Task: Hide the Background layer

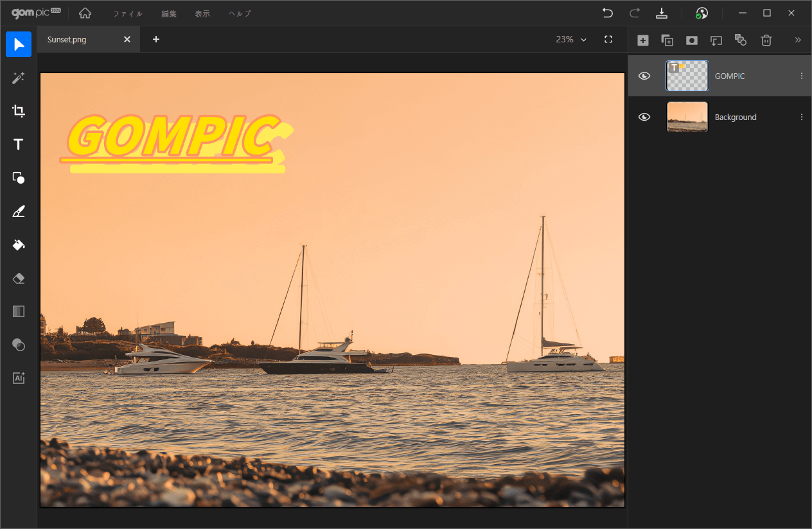Action: pos(644,117)
